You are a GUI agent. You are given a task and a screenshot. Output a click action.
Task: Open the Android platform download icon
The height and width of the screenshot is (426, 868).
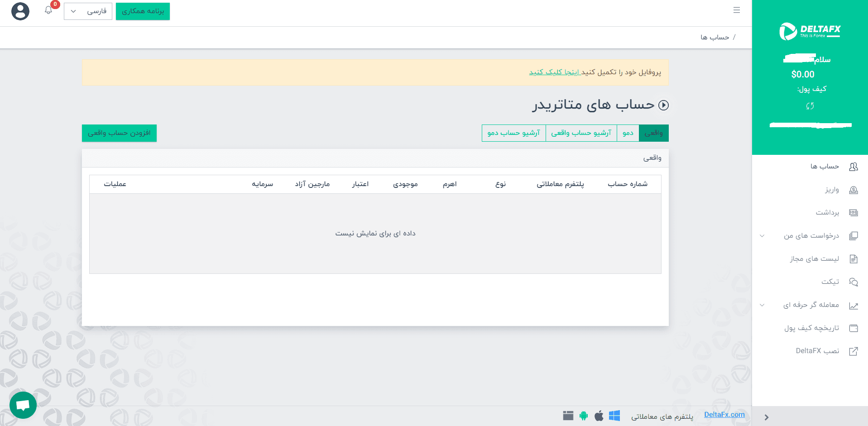coord(584,416)
